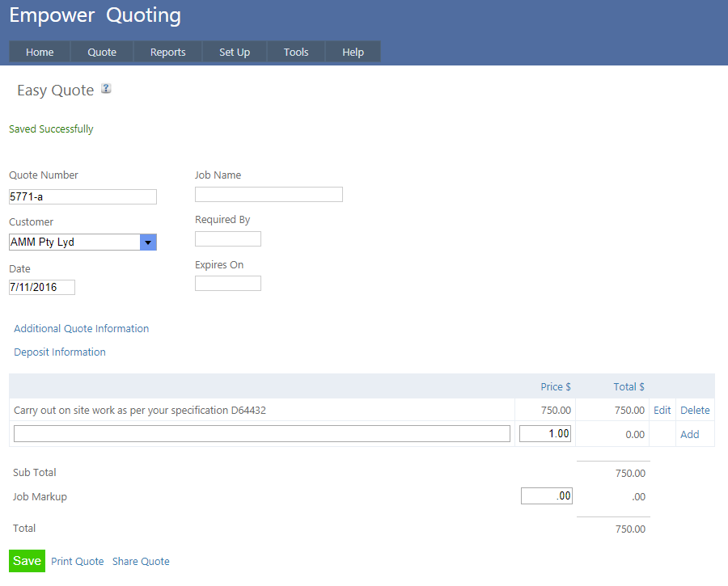Click the Quote Number input field

click(x=83, y=196)
